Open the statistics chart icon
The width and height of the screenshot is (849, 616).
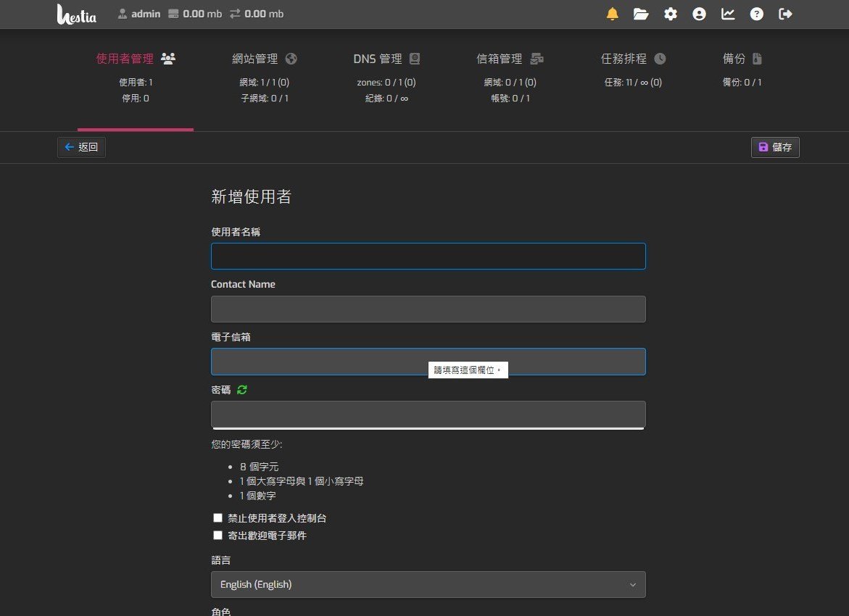728,14
